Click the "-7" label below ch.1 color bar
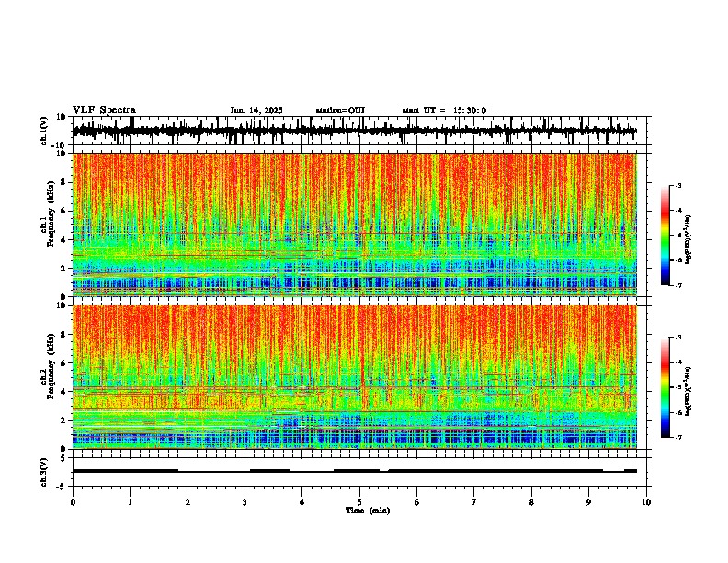Image resolution: width=728 pixels, height=563 pixels. click(x=677, y=285)
